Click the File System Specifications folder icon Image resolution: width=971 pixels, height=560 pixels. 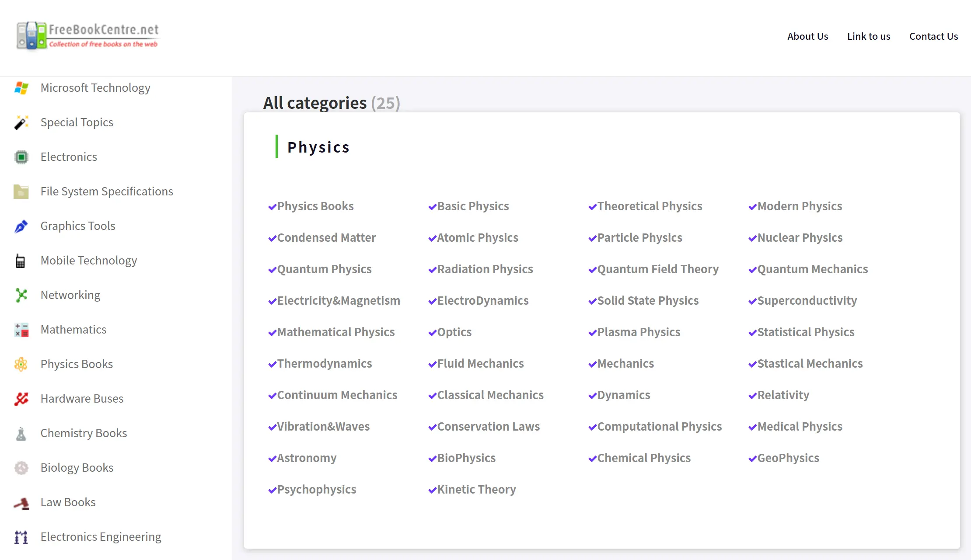pyautogui.click(x=21, y=191)
